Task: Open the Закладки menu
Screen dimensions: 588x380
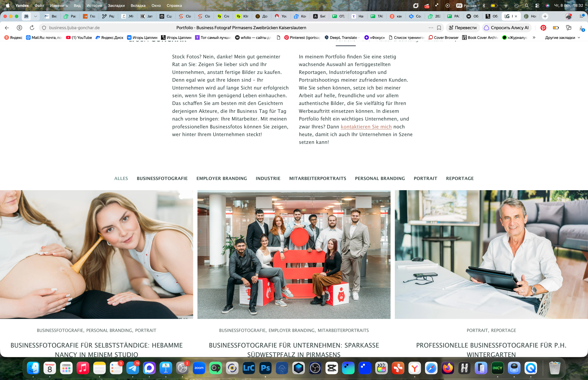Action: [116, 6]
